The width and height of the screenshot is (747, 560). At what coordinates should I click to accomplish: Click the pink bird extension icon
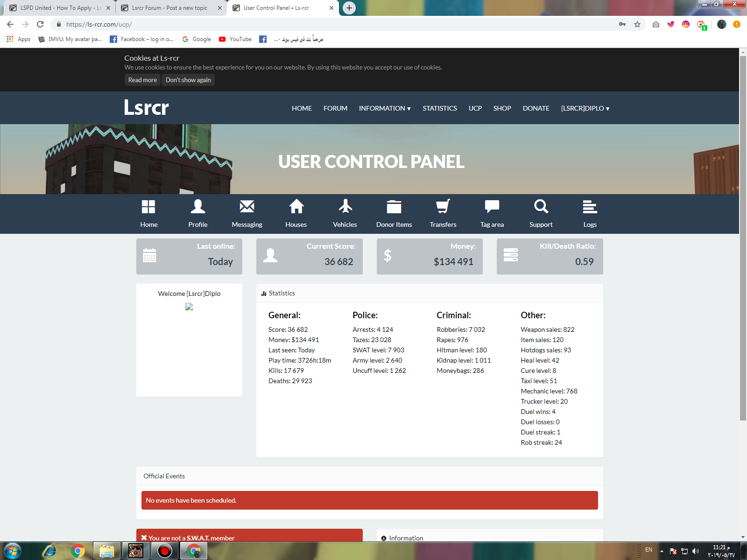tap(671, 24)
